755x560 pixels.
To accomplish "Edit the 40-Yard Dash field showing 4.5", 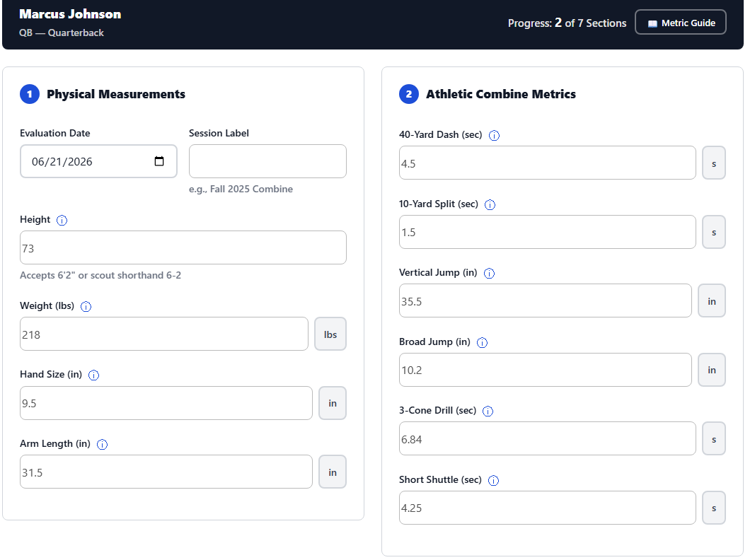I will tap(548, 163).
